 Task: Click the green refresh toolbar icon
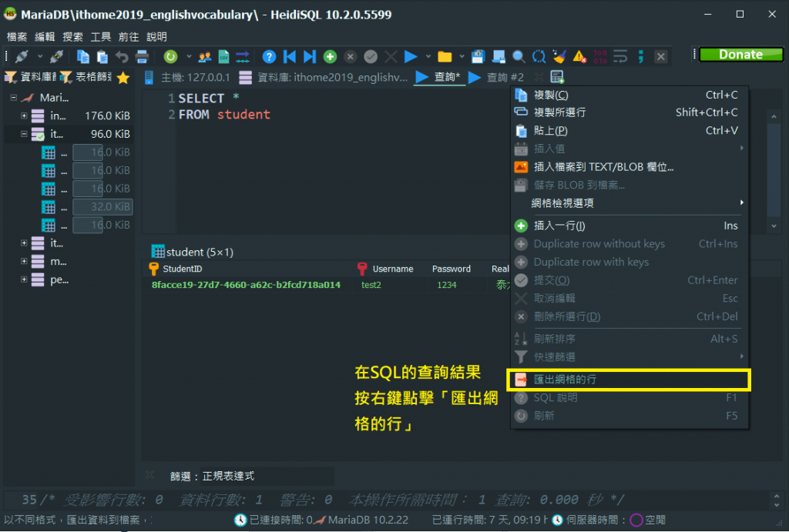pyautogui.click(x=170, y=56)
